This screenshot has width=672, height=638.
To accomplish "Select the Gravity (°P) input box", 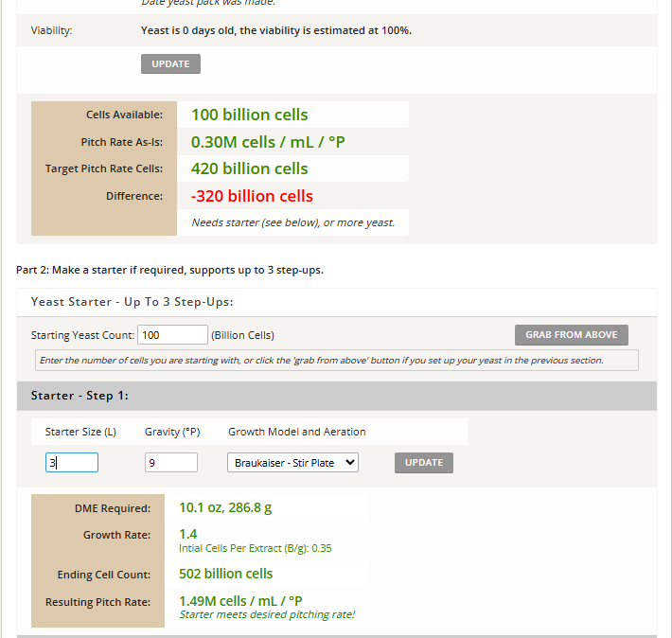I will click(170, 463).
